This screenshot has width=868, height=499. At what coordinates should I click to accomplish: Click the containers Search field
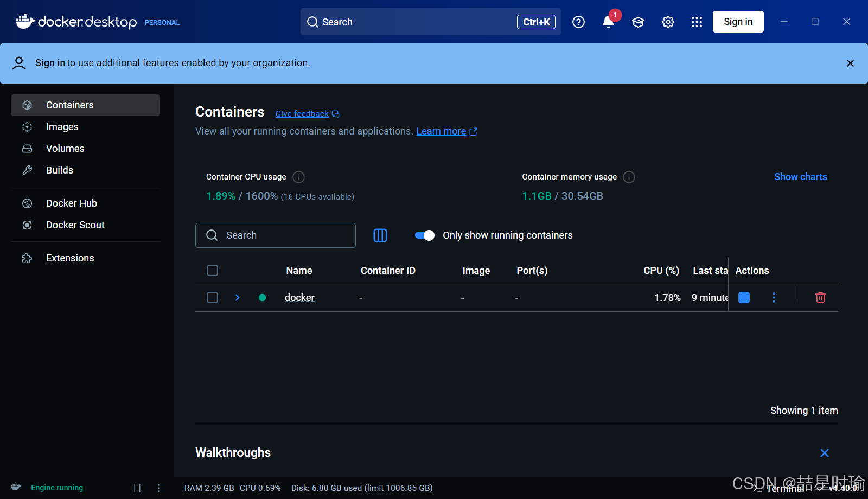[x=276, y=235]
